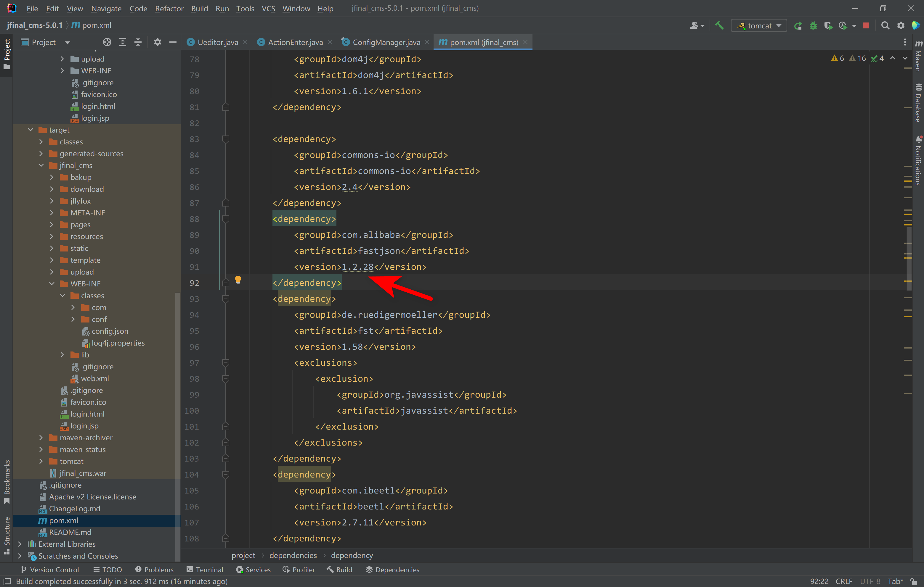Screen dimensions: 924x587
Task: Expand the lib folder in WEB-INF
Action: pos(62,355)
